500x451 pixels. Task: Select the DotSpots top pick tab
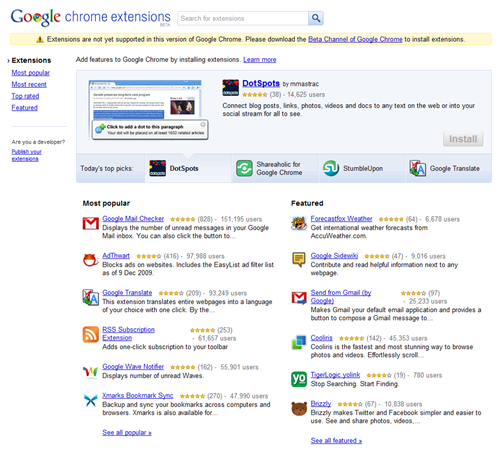(x=188, y=168)
